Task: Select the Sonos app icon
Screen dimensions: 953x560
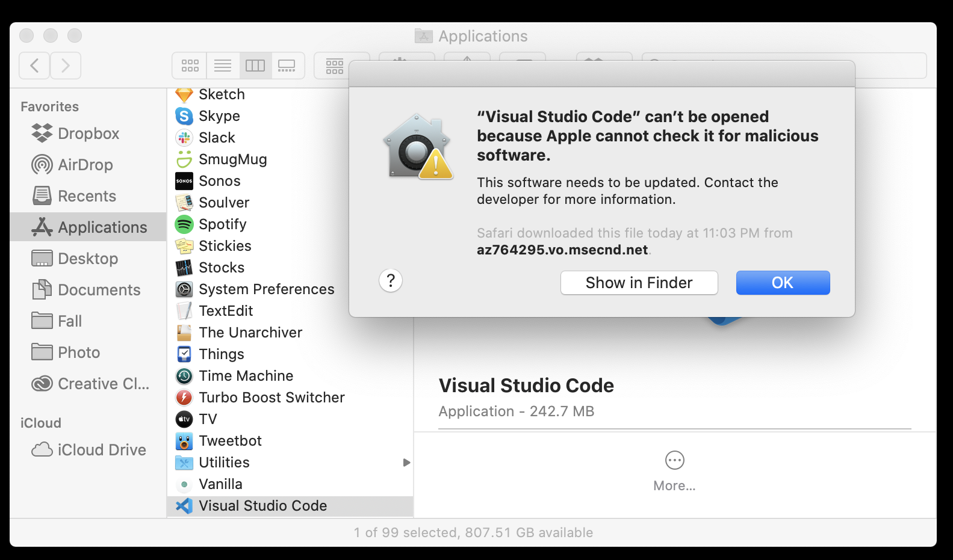Action: 184,181
